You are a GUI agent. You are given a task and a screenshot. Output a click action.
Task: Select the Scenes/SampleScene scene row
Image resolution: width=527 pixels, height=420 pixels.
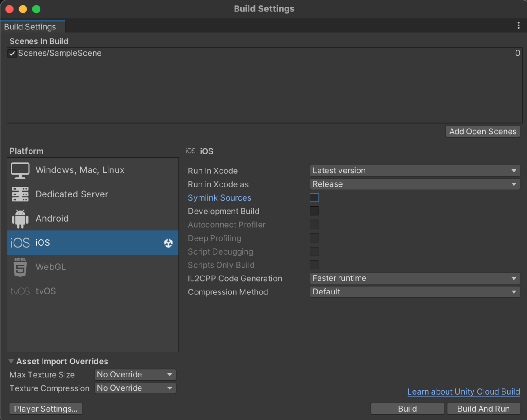pyautogui.click(x=264, y=54)
